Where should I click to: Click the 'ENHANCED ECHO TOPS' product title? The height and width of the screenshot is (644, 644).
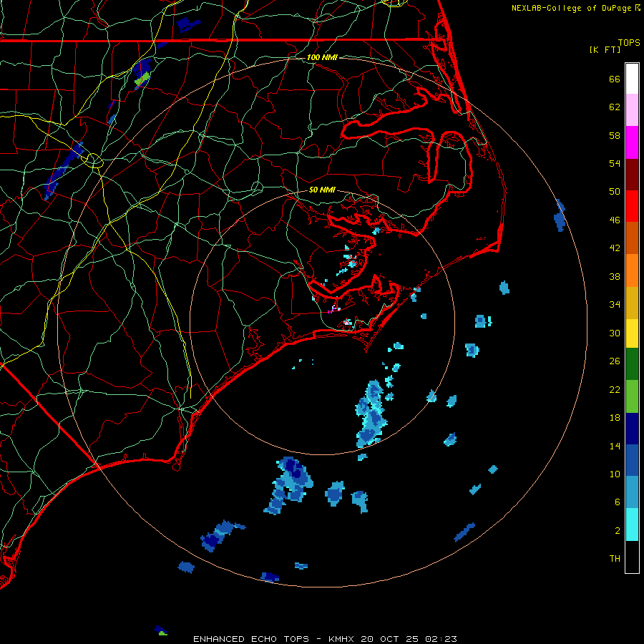pos(251,639)
